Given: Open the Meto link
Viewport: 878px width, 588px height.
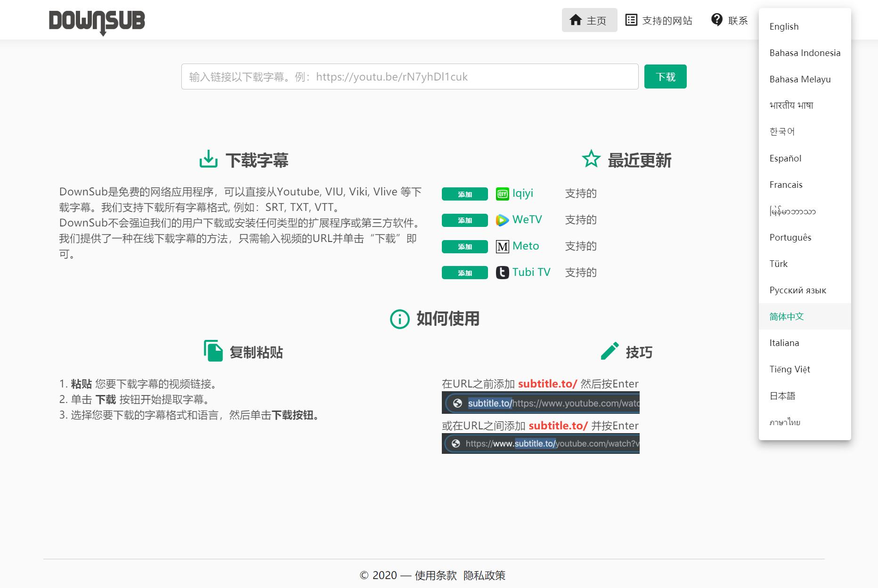Looking at the screenshot, I should (x=526, y=246).
